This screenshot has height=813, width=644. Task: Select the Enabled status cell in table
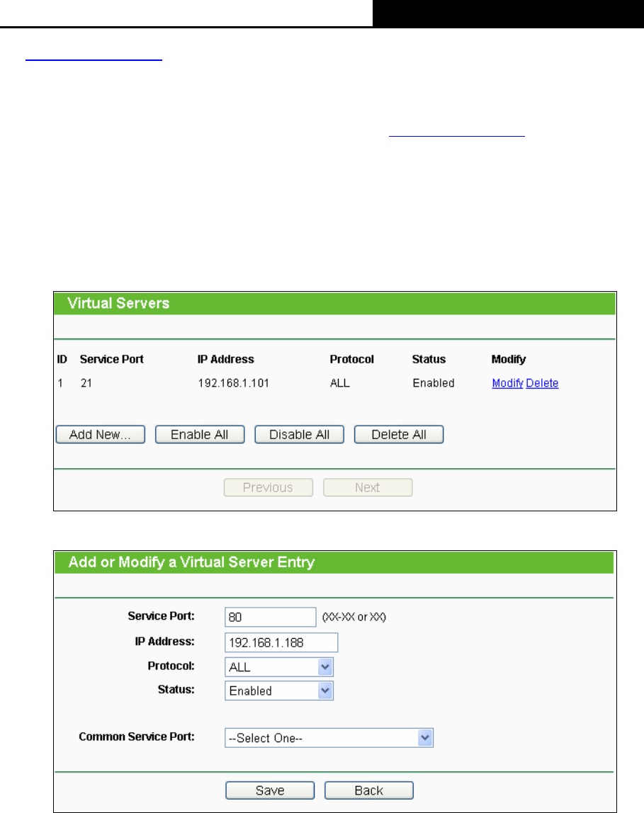click(x=434, y=383)
